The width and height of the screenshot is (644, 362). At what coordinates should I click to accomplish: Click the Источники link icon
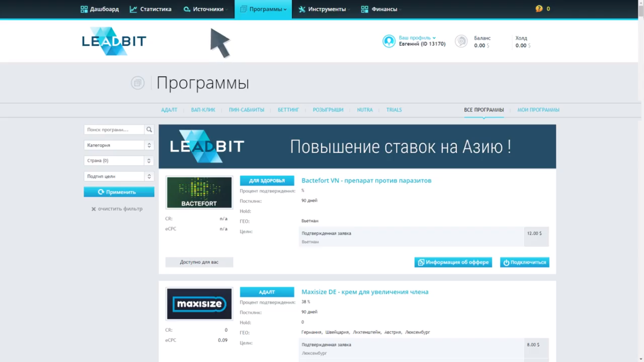[x=188, y=8]
